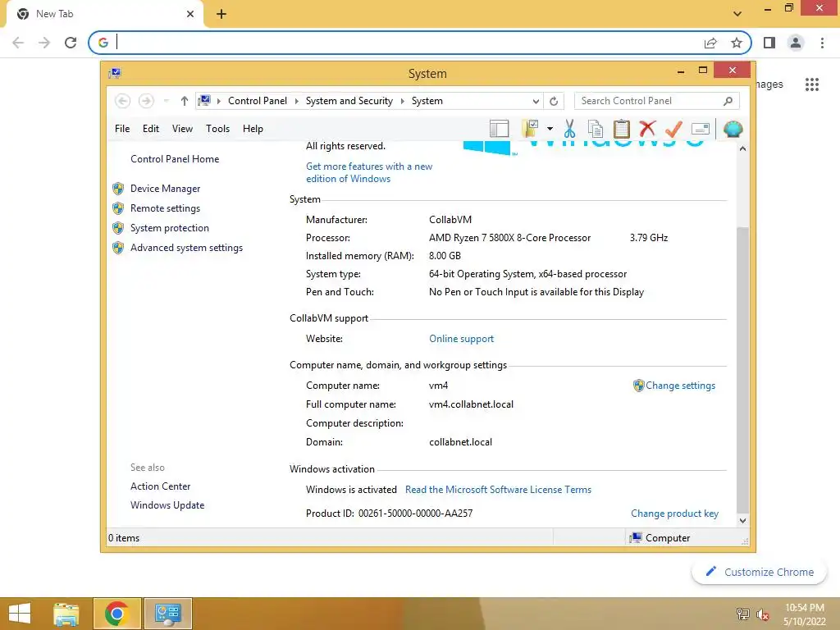Open the File menu
The height and width of the screenshot is (630, 840).
point(122,129)
